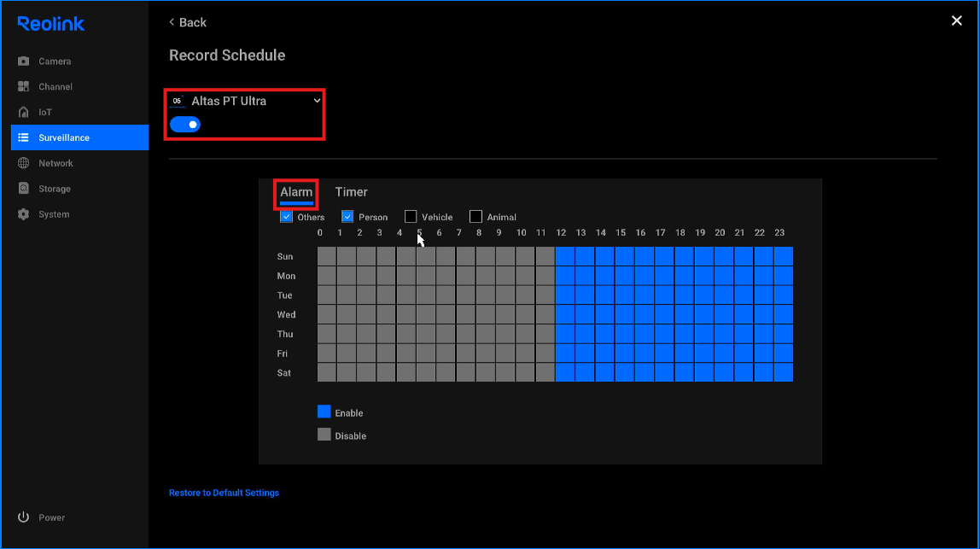Viewport: 980px width, 549px height.
Task: Click the Power icon
Action: tap(24, 517)
